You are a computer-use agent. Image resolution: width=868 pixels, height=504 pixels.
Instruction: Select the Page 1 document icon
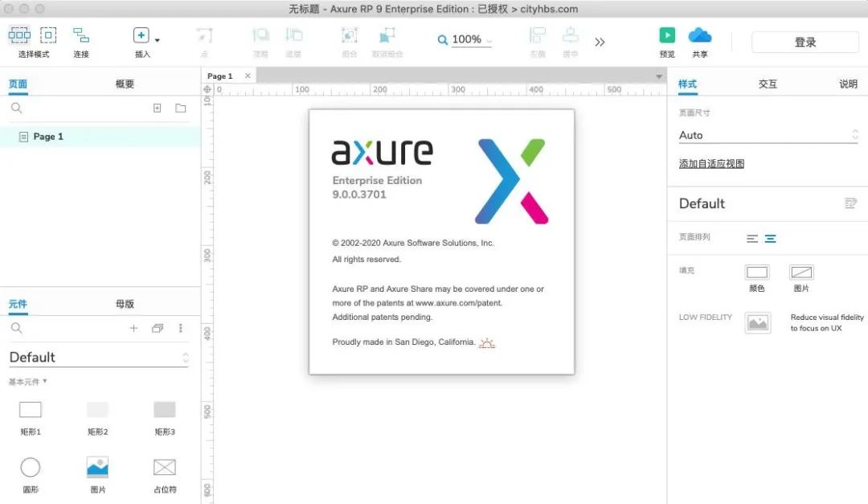tap(23, 136)
